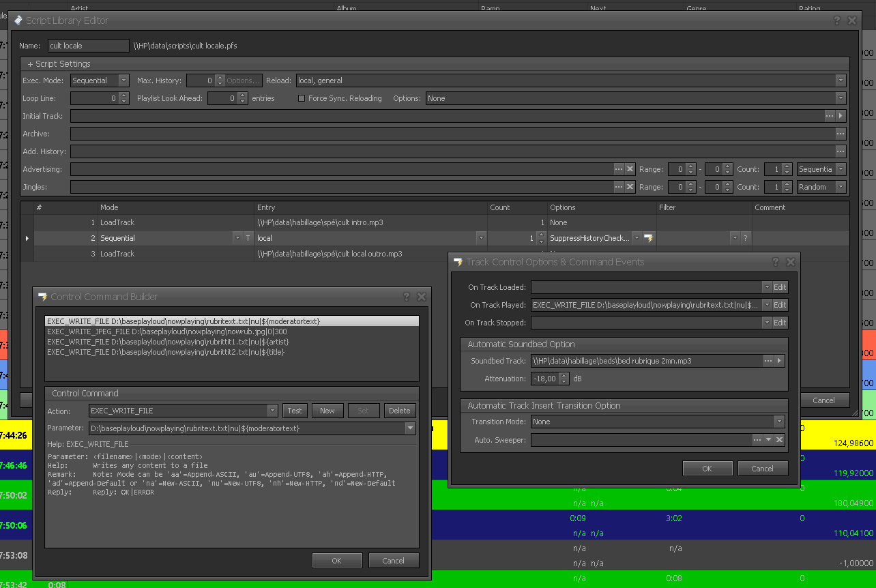Click the Soundbed Track path field
Image resolution: width=876 pixels, height=588 pixels.
point(646,361)
